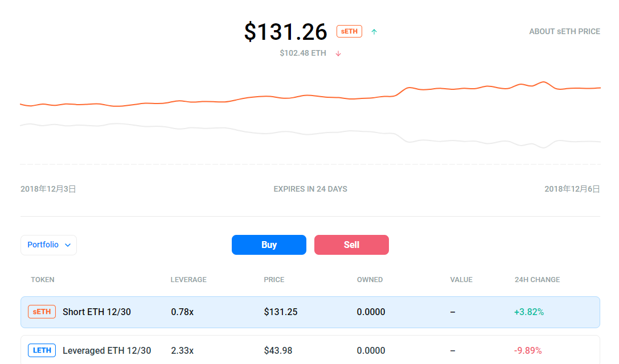Open the Portfolio dropdown
Image resolution: width=619 pixels, height=364 pixels.
(x=48, y=245)
